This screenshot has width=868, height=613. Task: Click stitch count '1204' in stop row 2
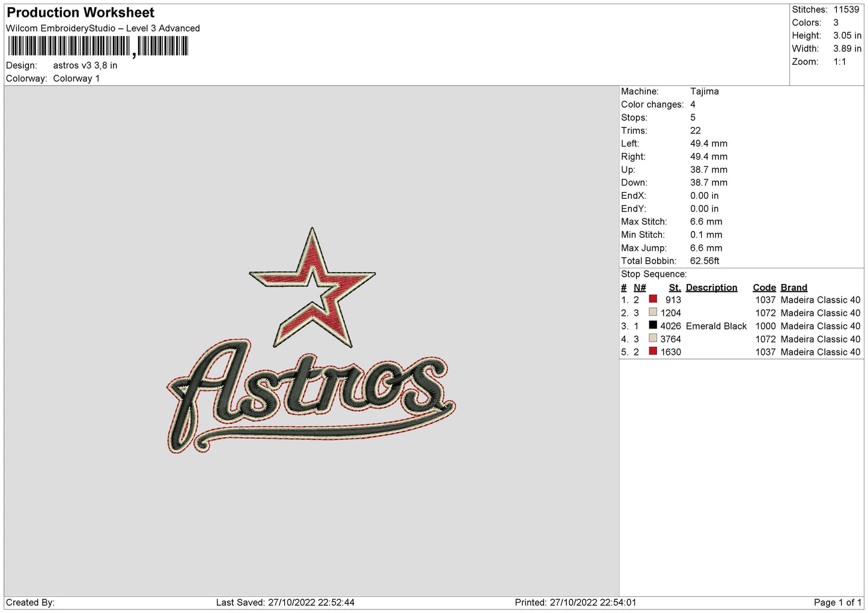pyautogui.click(x=671, y=313)
